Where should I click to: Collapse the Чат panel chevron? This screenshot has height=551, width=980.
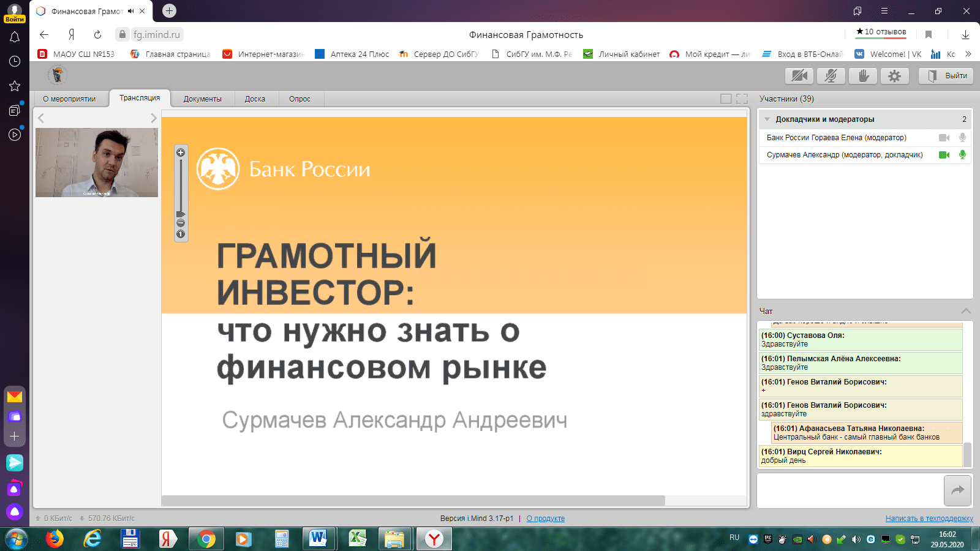(x=966, y=311)
